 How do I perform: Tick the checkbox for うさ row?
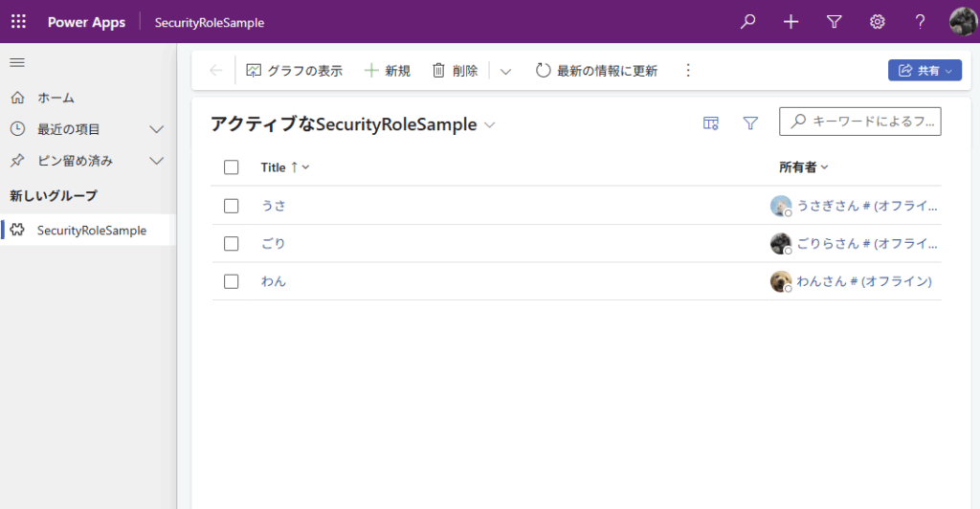pyautogui.click(x=231, y=206)
